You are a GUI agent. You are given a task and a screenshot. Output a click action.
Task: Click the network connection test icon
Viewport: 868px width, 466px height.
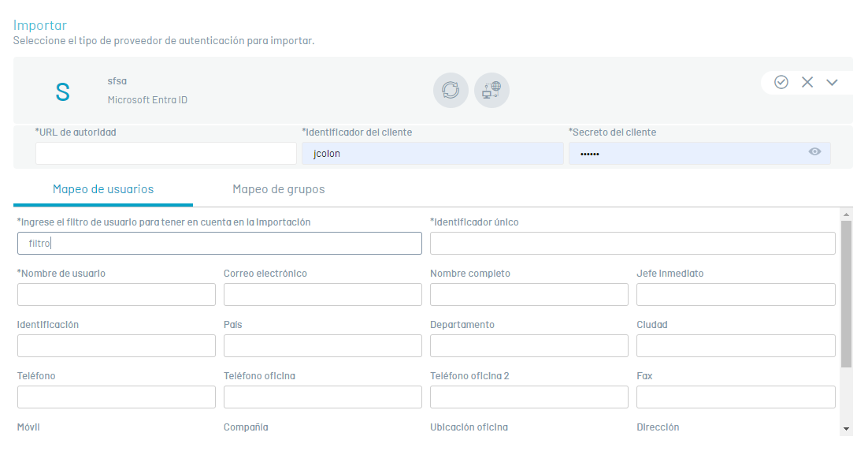coord(491,90)
